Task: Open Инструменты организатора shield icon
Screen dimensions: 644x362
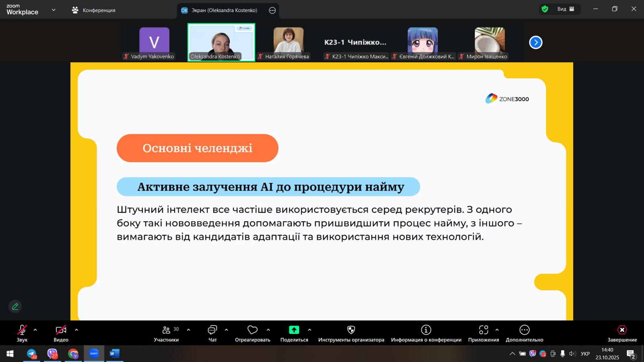Action: [x=351, y=330]
